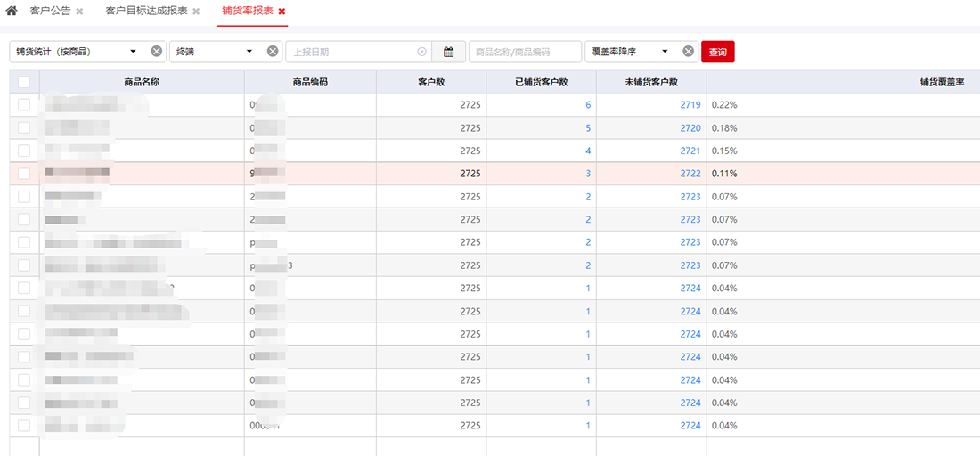Open the calendar date picker
980x456 pixels.
[449, 52]
